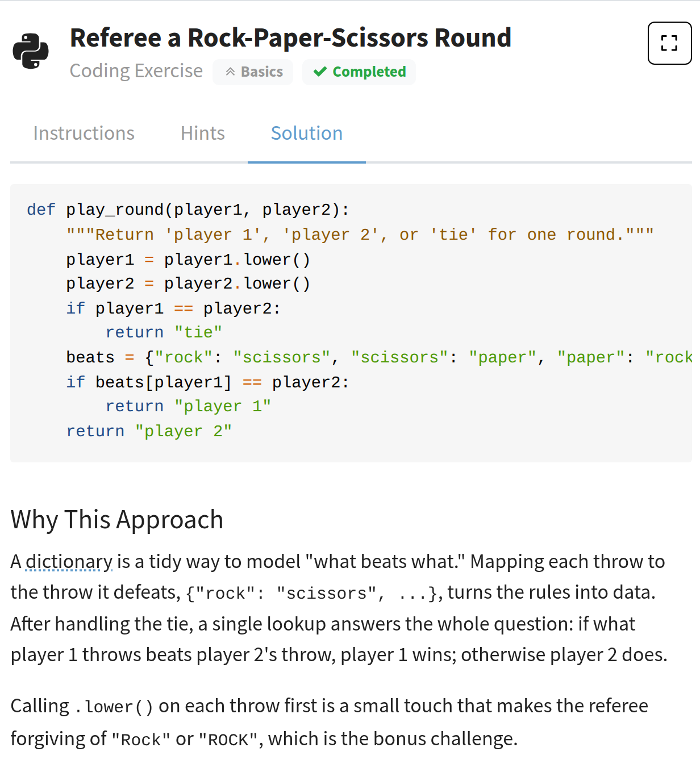Click the Coding Exercise label
The height and width of the screenshot is (764, 700).
coord(136,71)
